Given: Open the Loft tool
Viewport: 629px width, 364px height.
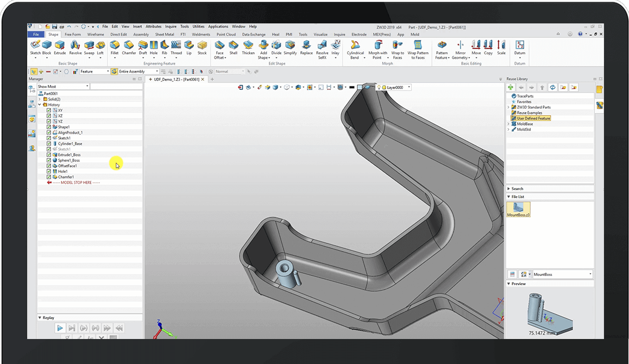Looking at the screenshot, I should (x=100, y=48).
